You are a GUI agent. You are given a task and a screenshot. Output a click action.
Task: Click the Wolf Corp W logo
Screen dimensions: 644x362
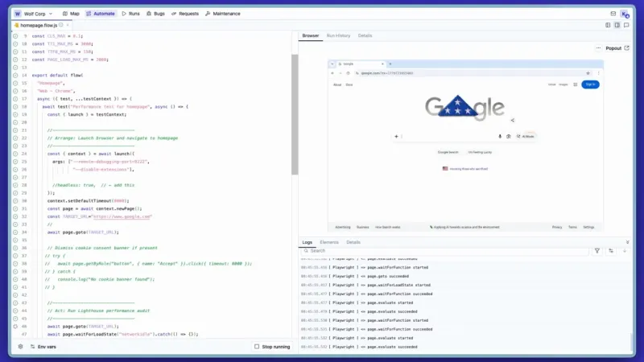[x=18, y=14]
